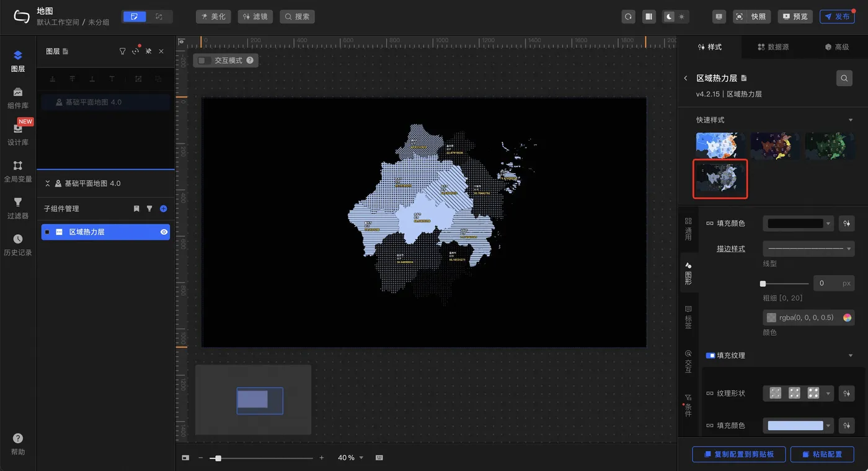
Task: Open the 通用 general side tab
Action: click(688, 229)
